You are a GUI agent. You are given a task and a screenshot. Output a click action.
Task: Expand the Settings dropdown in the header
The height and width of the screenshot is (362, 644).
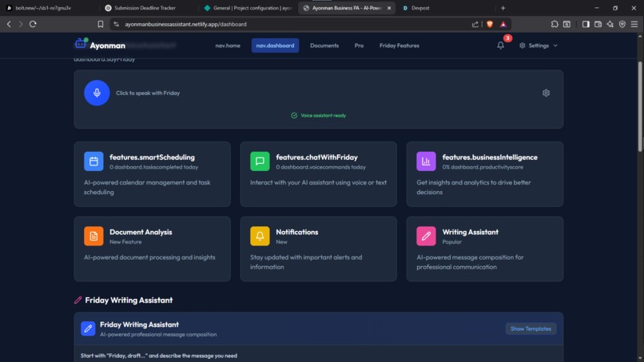[539, 46]
